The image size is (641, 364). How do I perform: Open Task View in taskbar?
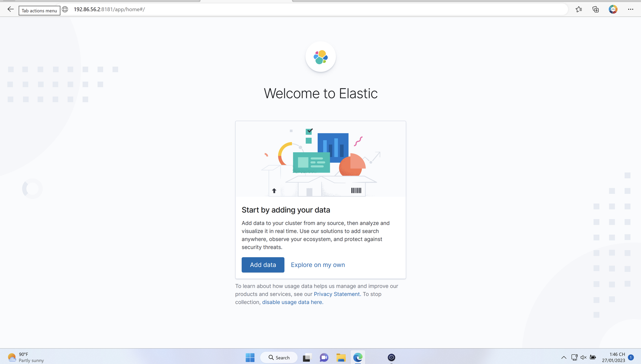coord(307,357)
